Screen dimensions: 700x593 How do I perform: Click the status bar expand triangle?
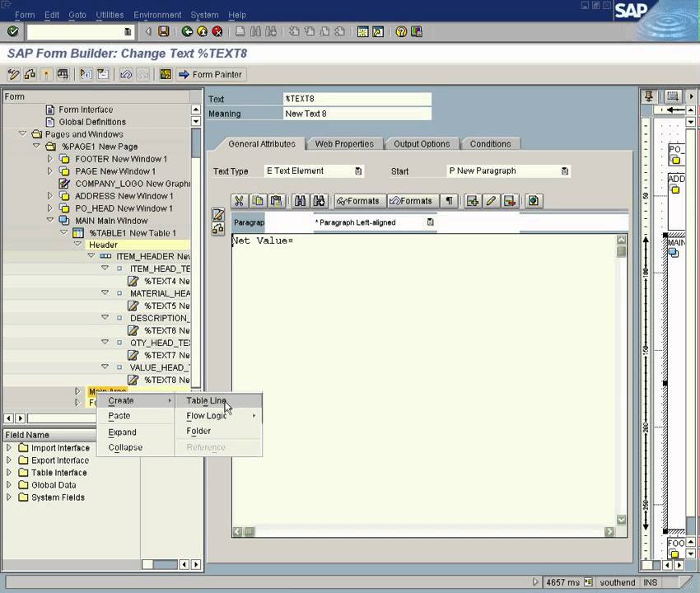click(535, 581)
